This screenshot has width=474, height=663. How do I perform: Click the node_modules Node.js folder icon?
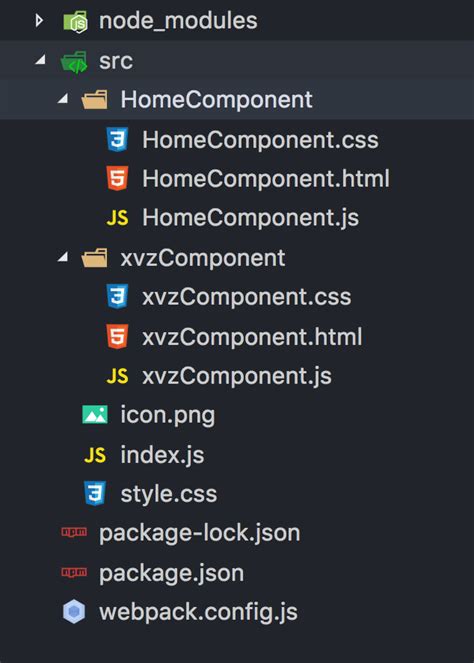coord(75,21)
